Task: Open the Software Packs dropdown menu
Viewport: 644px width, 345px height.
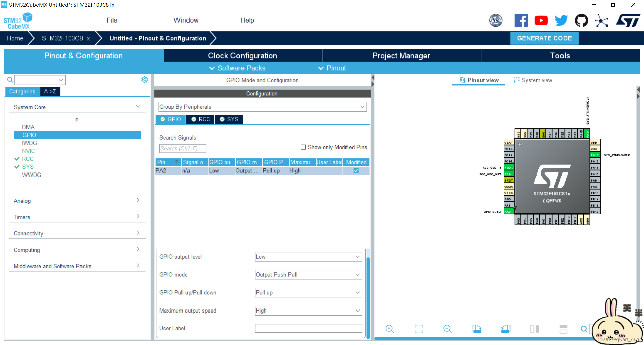Action: coord(237,68)
